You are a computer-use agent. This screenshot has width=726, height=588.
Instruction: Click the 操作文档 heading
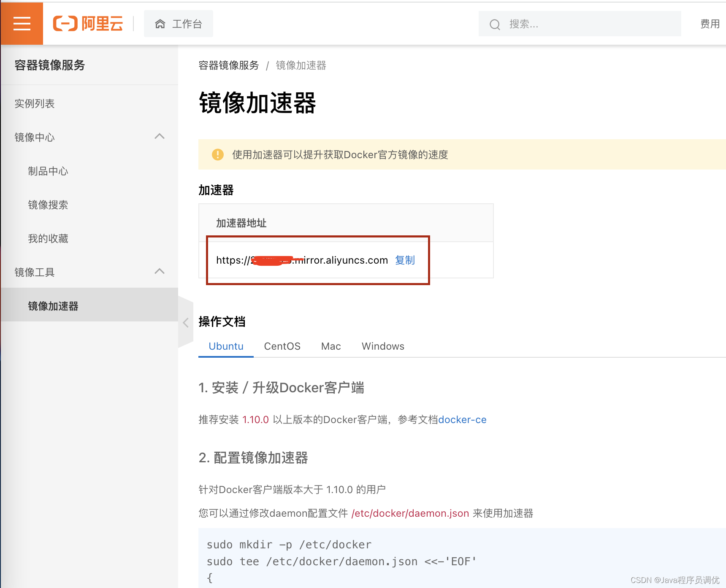222,321
